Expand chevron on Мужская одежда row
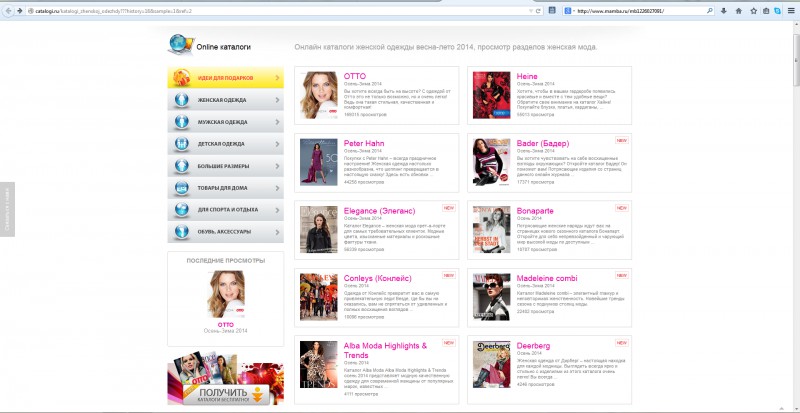 click(x=277, y=122)
